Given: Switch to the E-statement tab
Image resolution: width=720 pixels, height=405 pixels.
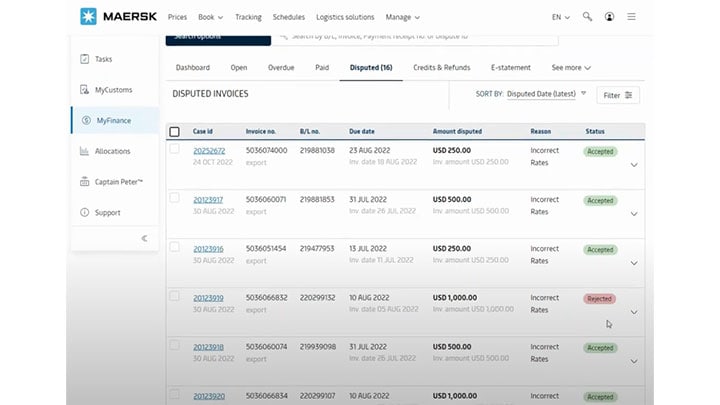Looking at the screenshot, I should (x=511, y=68).
